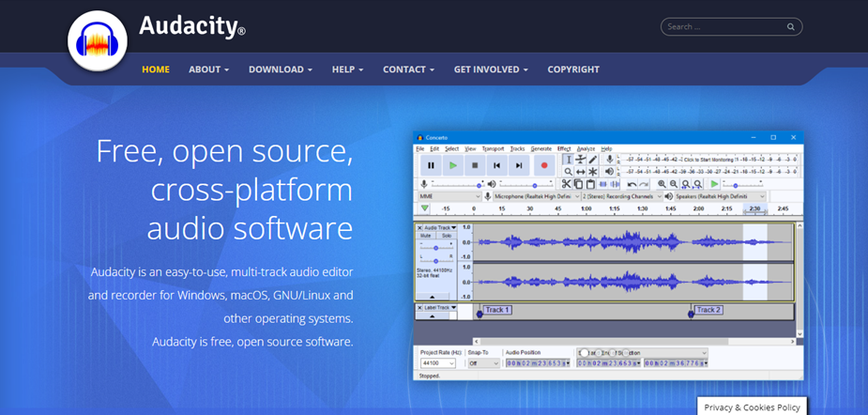The height and width of the screenshot is (415, 868).
Task: Click the Undo arrow icon
Action: [632, 184]
